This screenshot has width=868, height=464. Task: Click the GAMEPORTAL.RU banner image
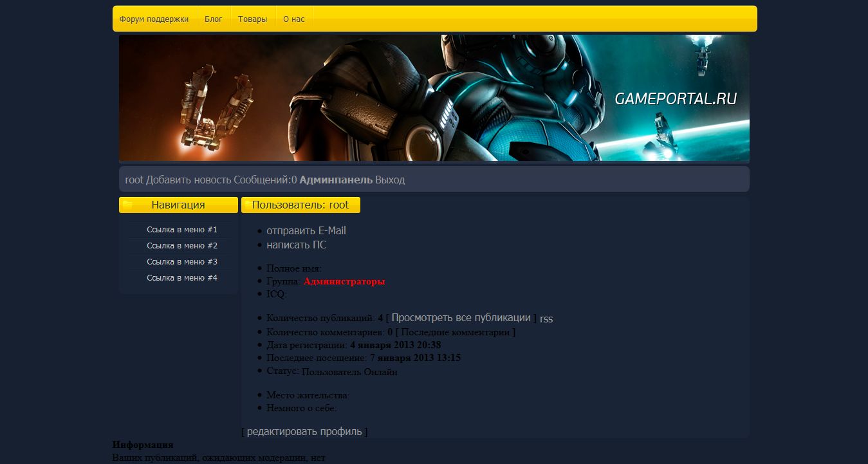pos(434,98)
